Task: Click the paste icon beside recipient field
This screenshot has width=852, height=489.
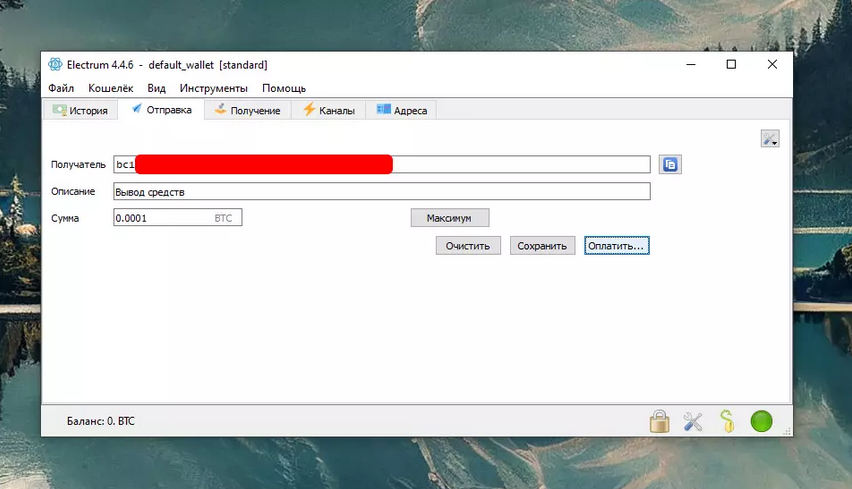Action: 670,165
